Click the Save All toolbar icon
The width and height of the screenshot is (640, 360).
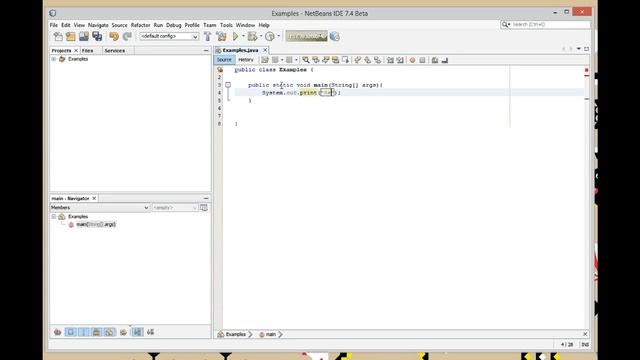[97, 36]
